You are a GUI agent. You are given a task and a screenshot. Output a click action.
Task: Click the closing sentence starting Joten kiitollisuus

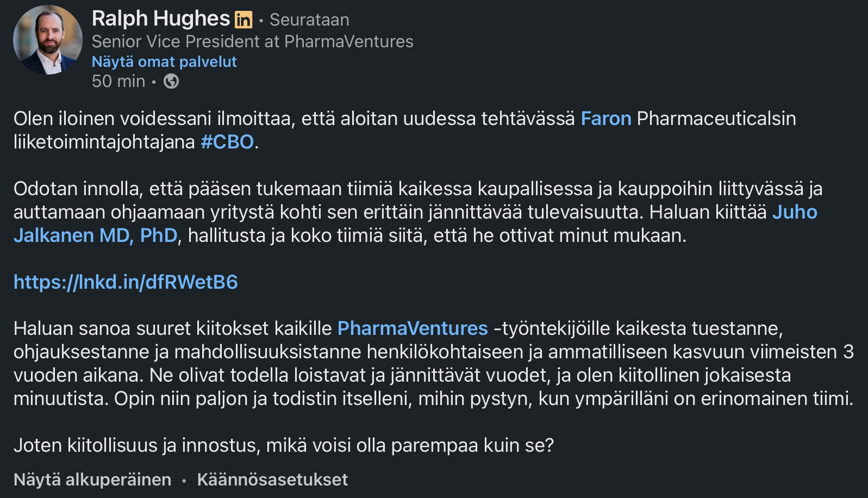(284, 445)
